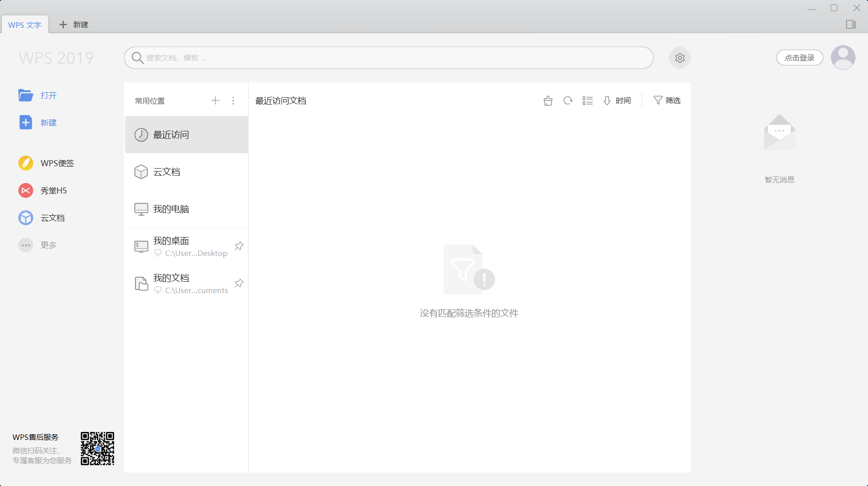The width and height of the screenshot is (868, 486).
Task: Click the refresh icon in document toolbar
Action: point(568,101)
